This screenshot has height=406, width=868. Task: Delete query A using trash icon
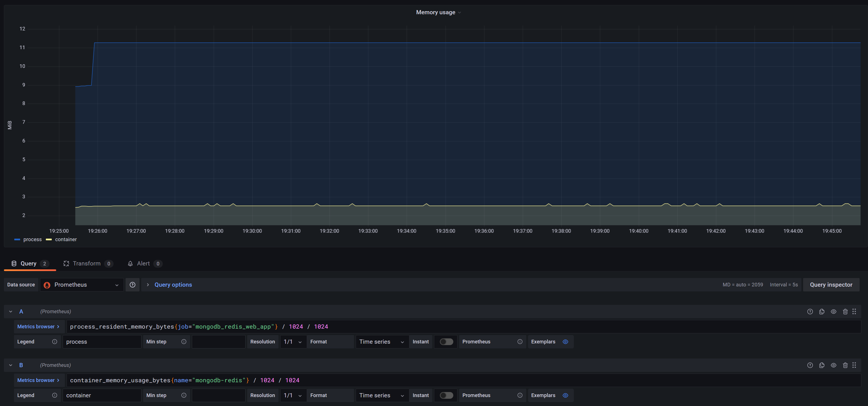845,311
